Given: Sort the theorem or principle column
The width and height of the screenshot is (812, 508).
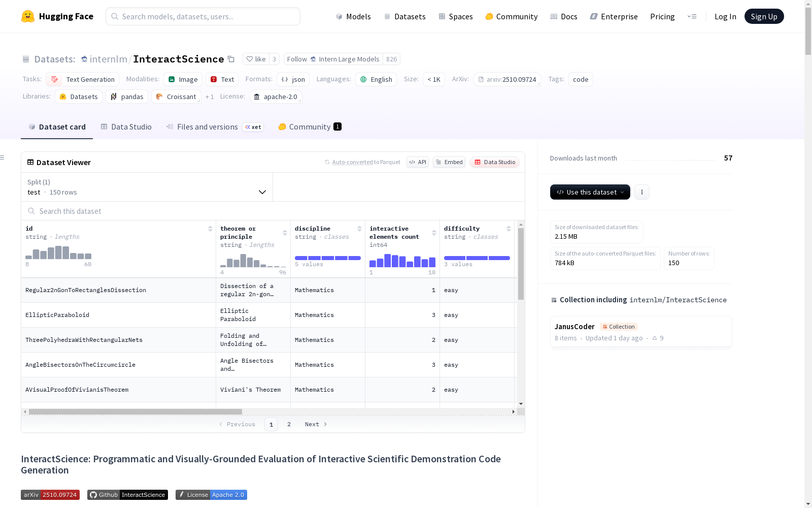Looking at the screenshot, I should click(285, 233).
